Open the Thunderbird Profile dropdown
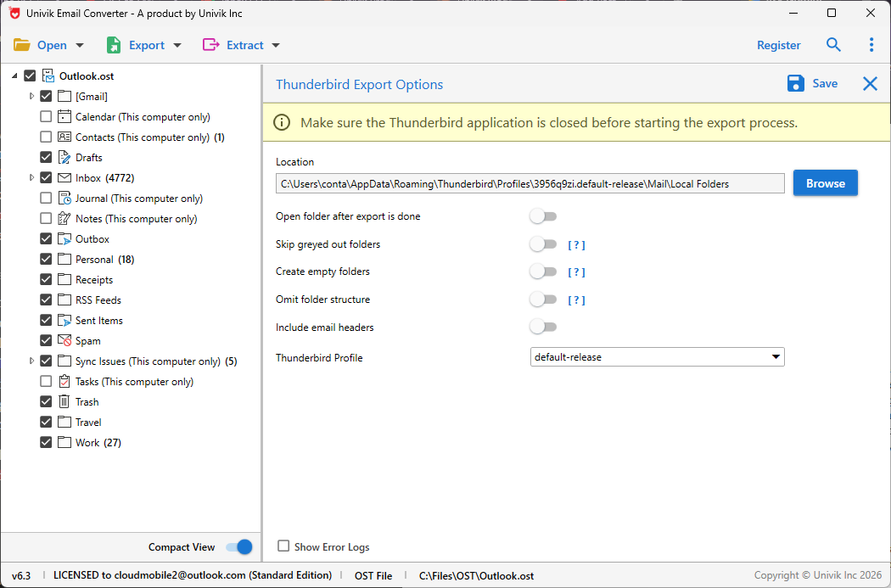Image resolution: width=891 pixels, height=588 pixels. (657, 356)
